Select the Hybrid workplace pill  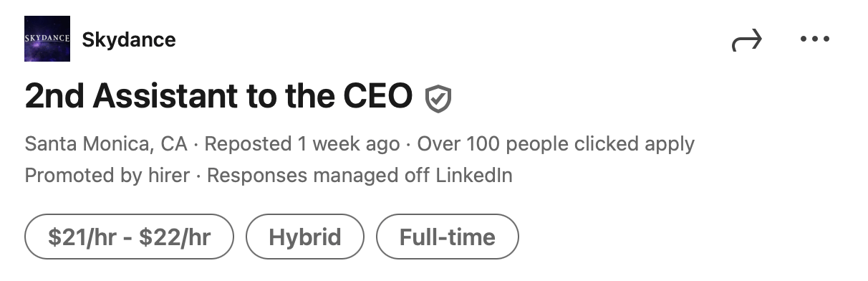pos(305,237)
